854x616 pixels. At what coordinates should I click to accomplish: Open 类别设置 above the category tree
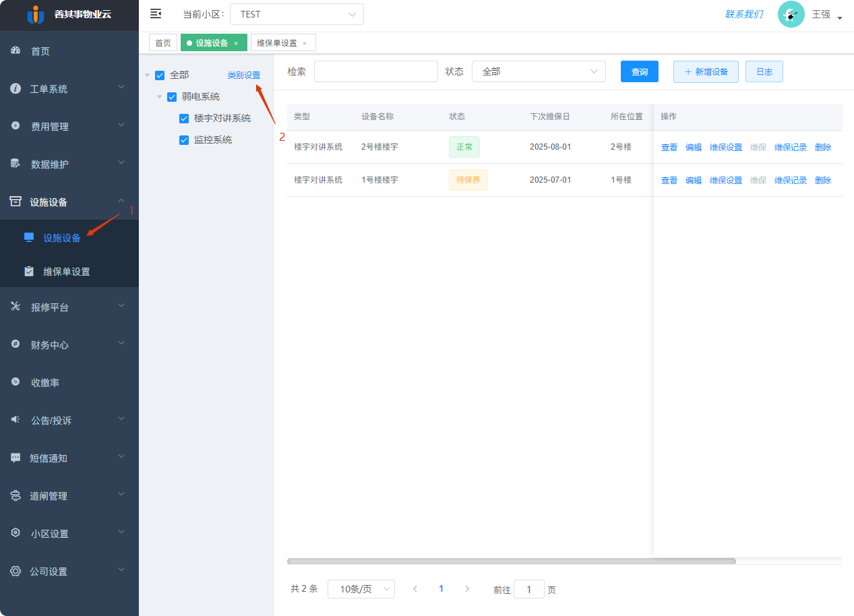[x=244, y=75]
